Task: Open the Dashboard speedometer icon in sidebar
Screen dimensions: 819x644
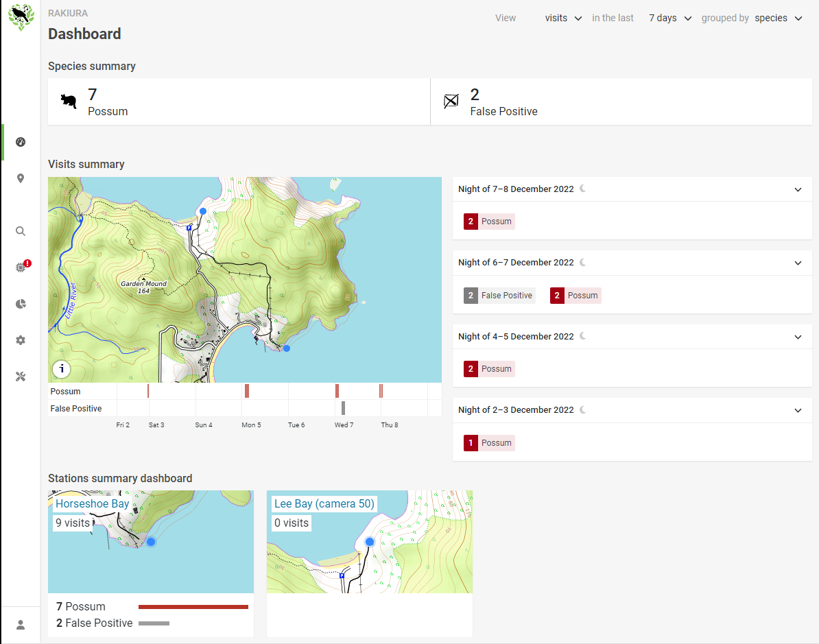Action: [x=21, y=142]
